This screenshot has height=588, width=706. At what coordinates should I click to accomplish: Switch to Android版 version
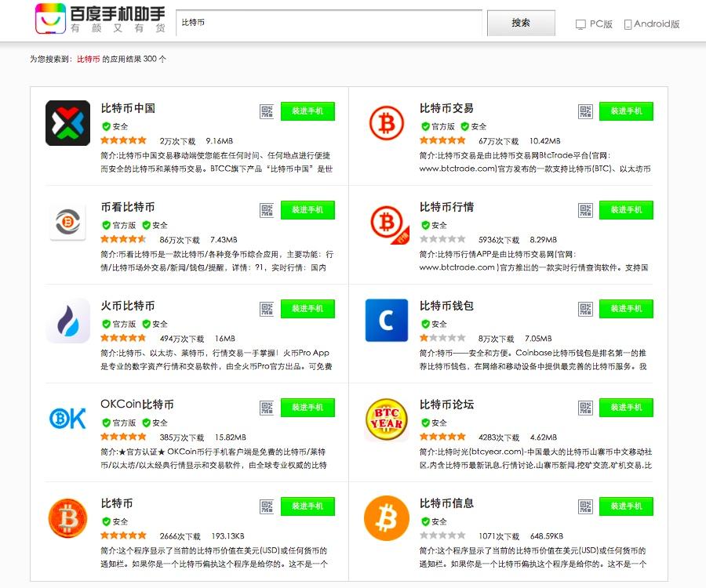(x=652, y=24)
